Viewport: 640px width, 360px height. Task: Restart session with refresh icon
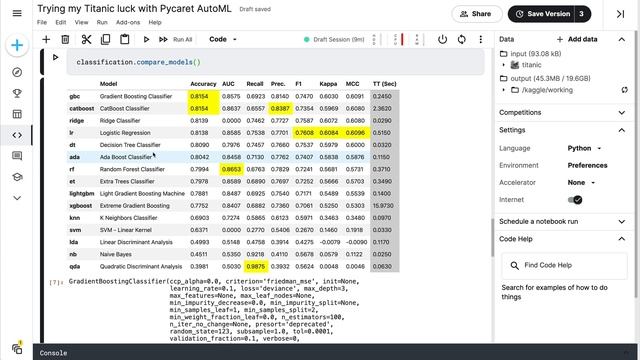[462, 39]
